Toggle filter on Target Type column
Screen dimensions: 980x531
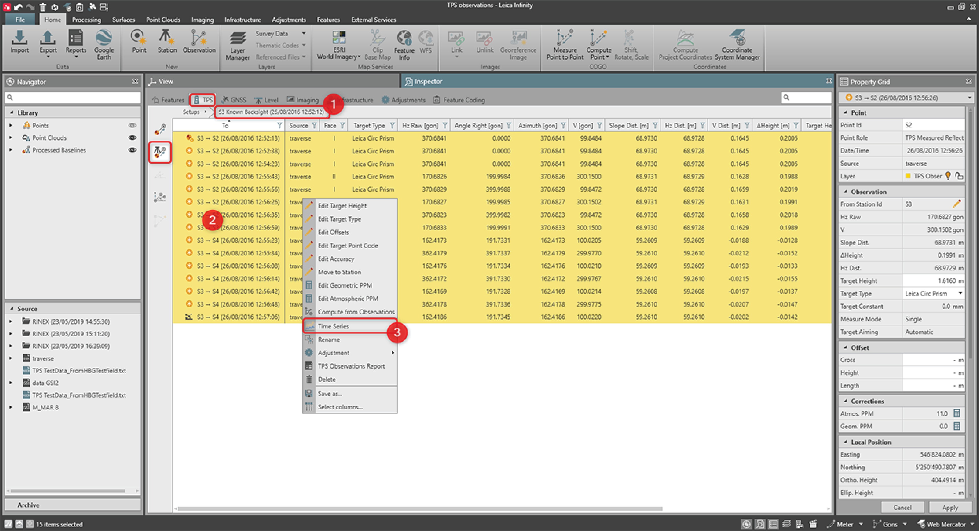392,125
